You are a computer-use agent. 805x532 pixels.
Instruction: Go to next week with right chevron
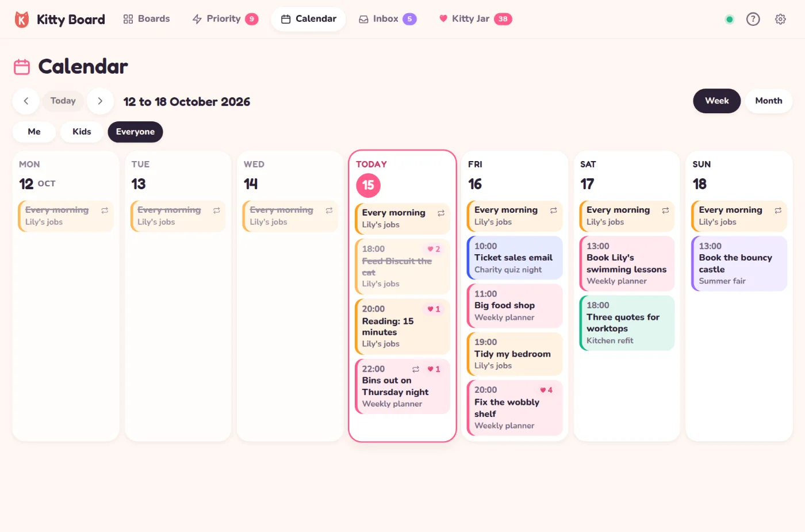coord(100,101)
